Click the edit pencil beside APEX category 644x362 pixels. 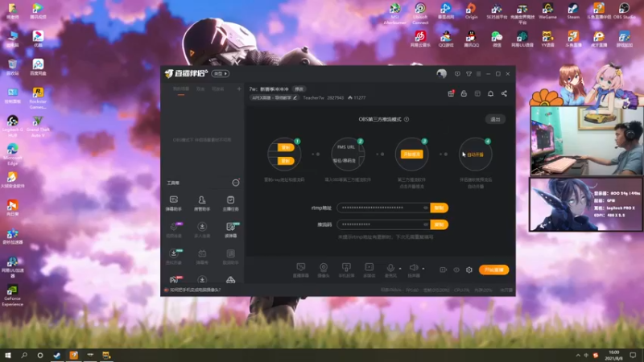[x=295, y=97]
